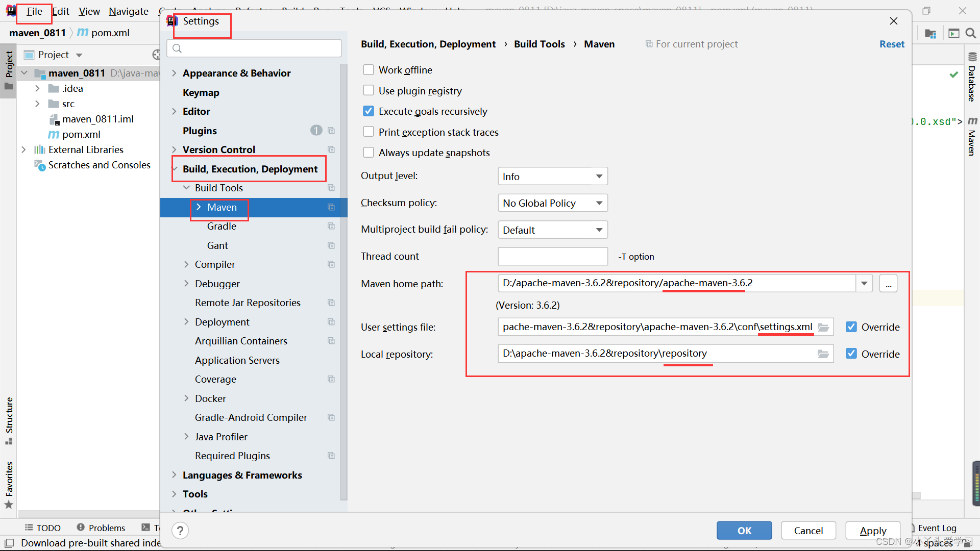Open the Checksum policy dropdown
Image resolution: width=980 pixels, height=551 pixels.
[553, 203]
